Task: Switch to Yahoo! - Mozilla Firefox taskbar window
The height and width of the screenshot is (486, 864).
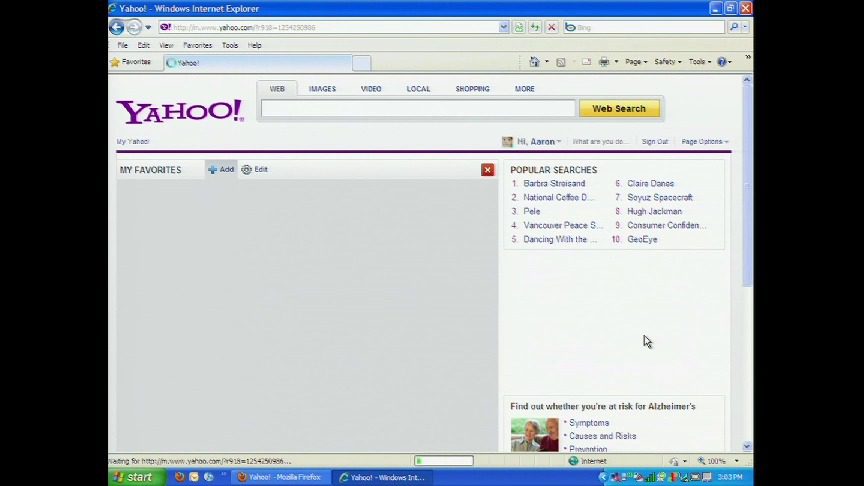Action: [x=280, y=477]
